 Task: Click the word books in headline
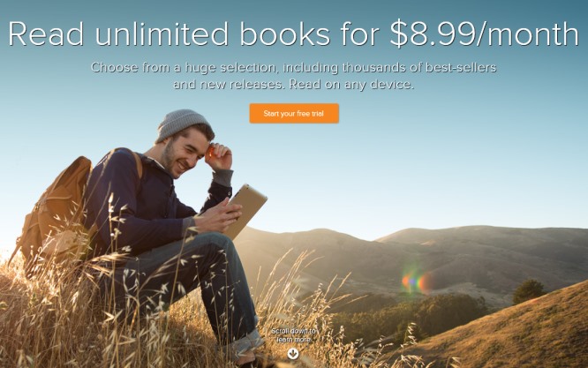[x=285, y=34]
